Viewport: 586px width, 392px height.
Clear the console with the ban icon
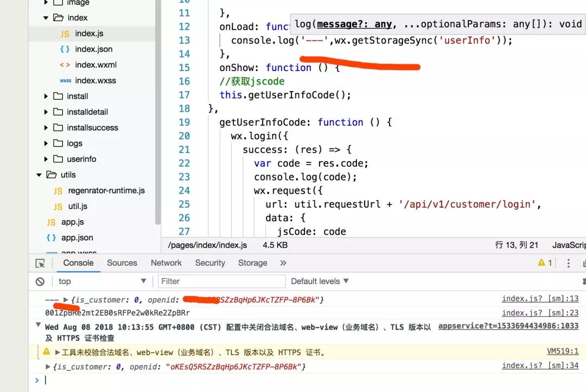[40, 281]
